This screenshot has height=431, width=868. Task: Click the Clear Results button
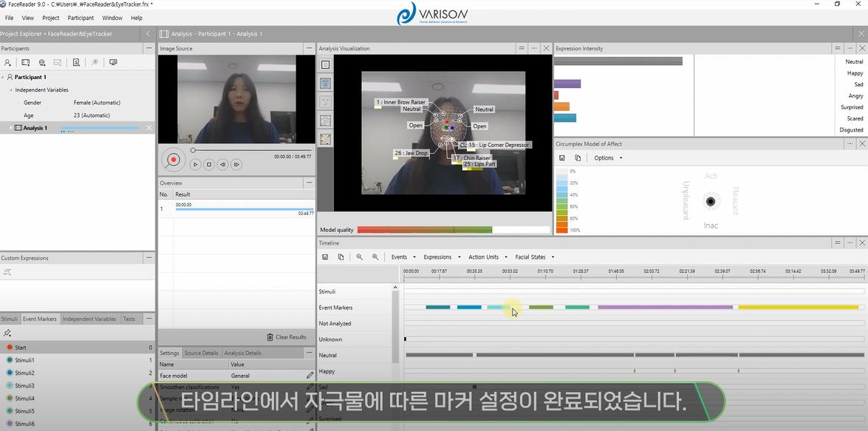286,337
